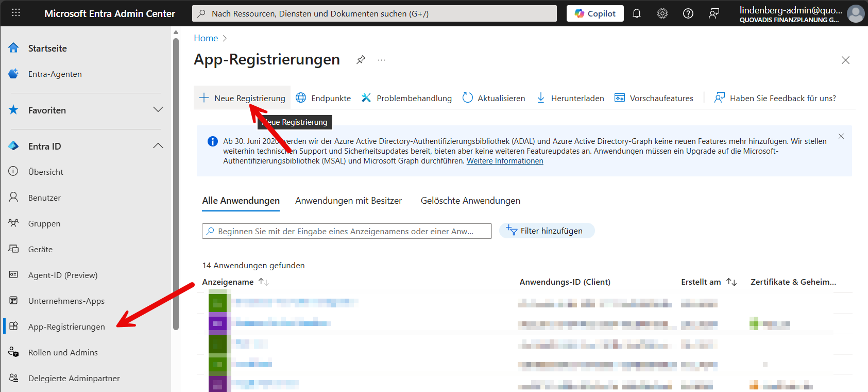The width and height of the screenshot is (868, 392).
Task: Go to the Home breadcrumb
Action: [206, 38]
